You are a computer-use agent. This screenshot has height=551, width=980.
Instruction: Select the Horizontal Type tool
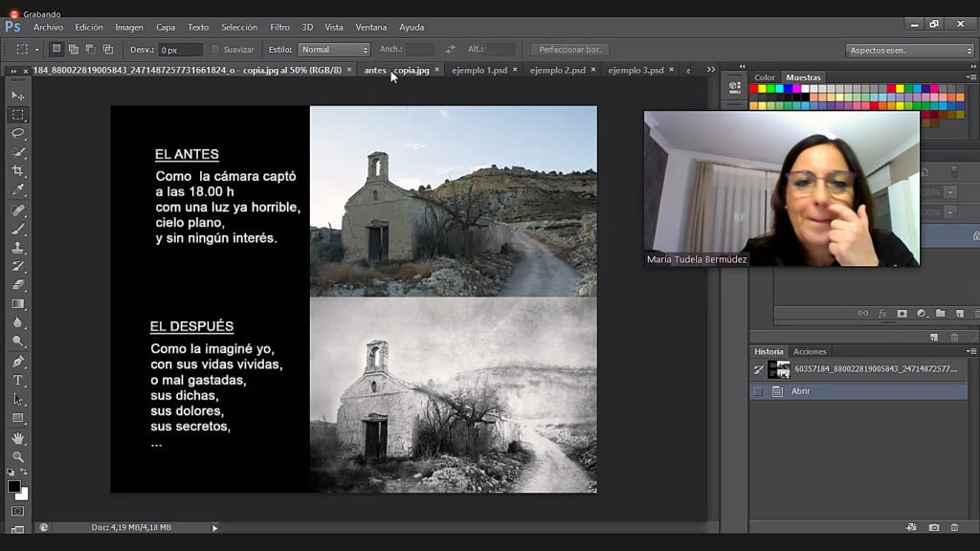pyautogui.click(x=18, y=380)
